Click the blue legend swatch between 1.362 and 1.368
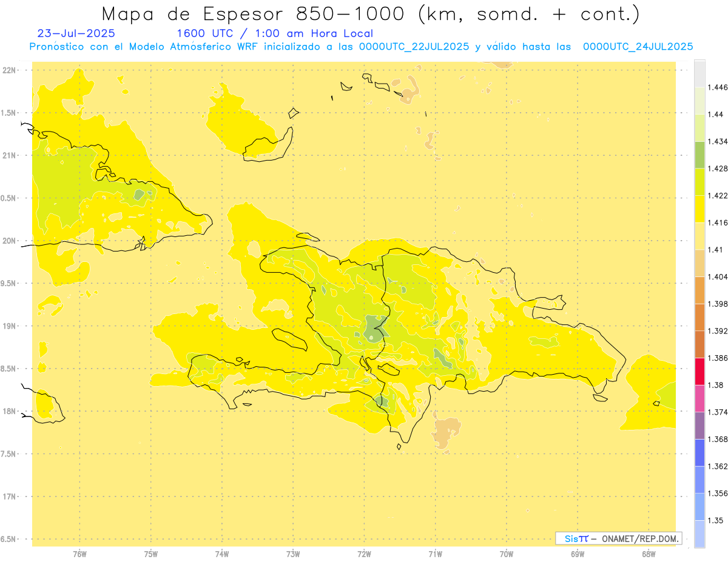 tap(699, 453)
